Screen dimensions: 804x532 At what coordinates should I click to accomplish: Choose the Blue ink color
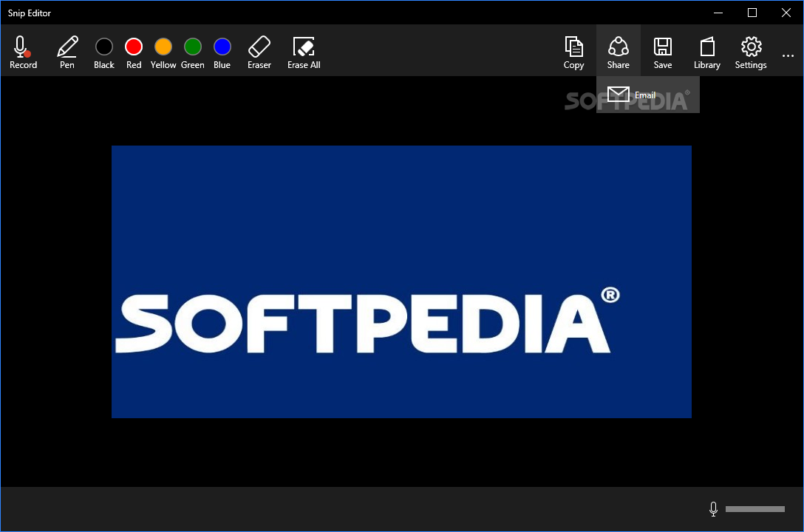click(x=222, y=52)
